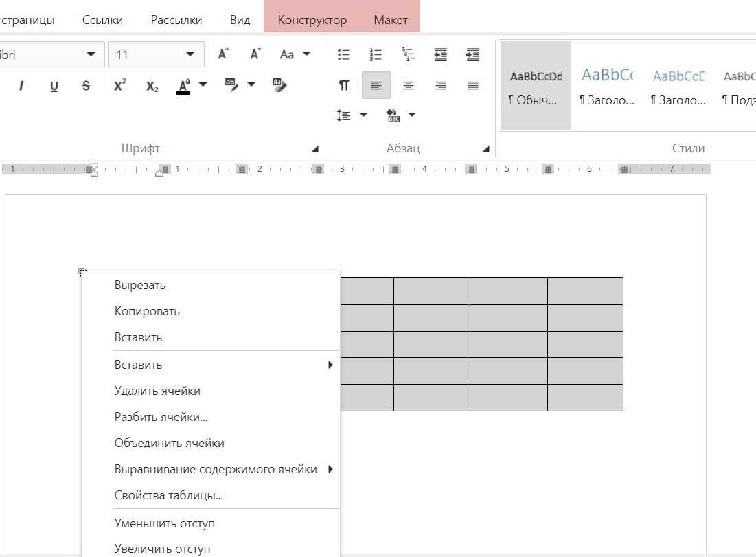Open the font size dropdown
Viewport: 756px width, 557px height.
pos(190,55)
